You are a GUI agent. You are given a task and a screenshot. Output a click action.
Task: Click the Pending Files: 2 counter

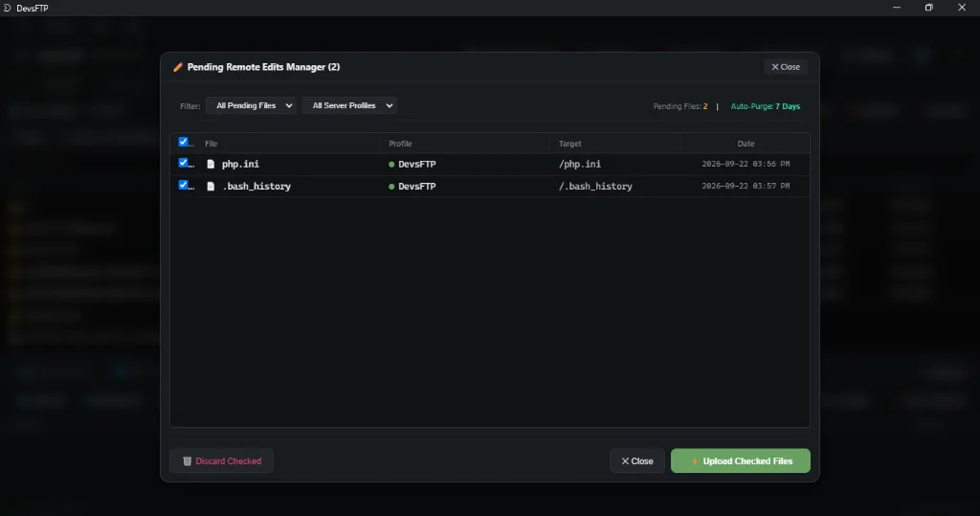pyautogui.click(x=680, y=106)
